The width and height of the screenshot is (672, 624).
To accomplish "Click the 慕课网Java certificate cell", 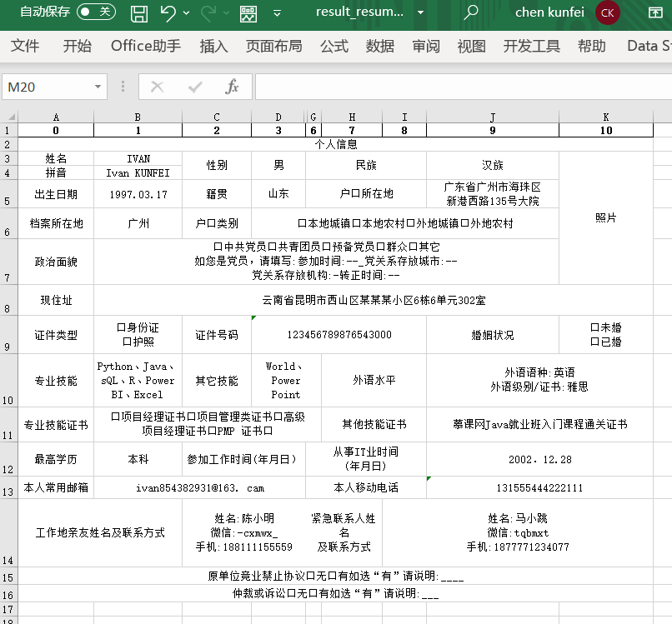I will coord(539,424).
